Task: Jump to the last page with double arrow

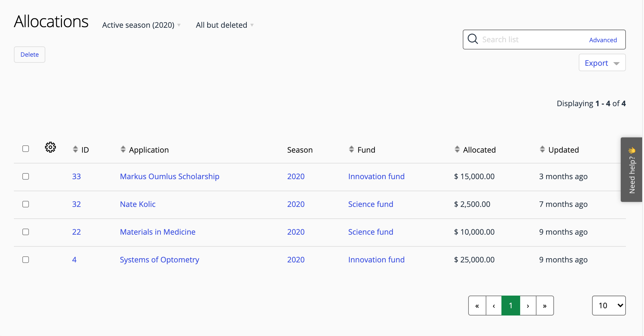Action: [545, 306]
